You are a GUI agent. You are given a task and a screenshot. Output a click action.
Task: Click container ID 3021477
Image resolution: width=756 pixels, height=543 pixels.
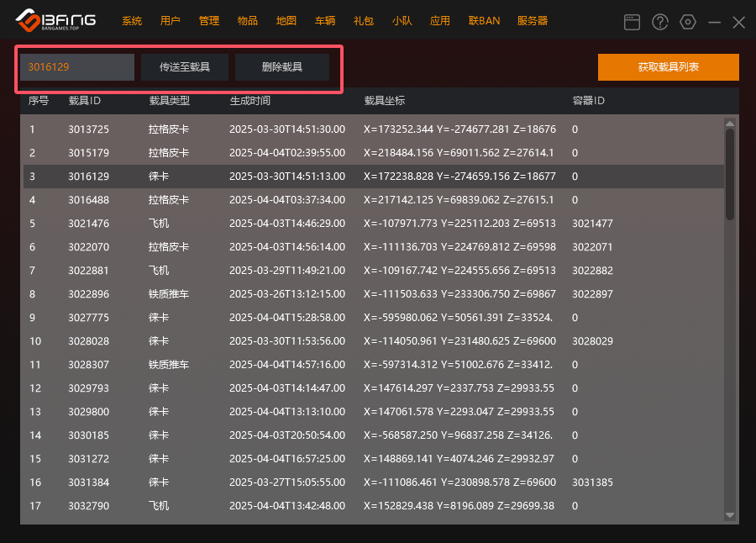592,224
